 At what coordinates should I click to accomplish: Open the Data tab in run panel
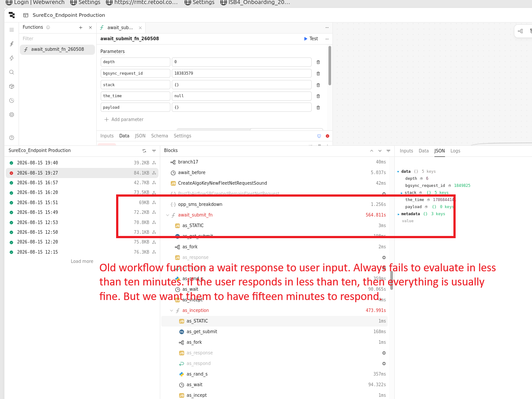pyautogui.click(x=423, y=151)
